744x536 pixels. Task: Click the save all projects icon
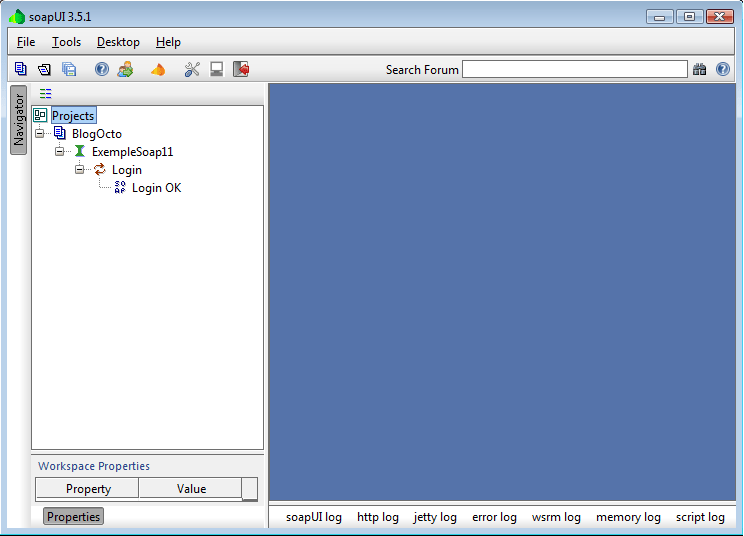point(69,69)
